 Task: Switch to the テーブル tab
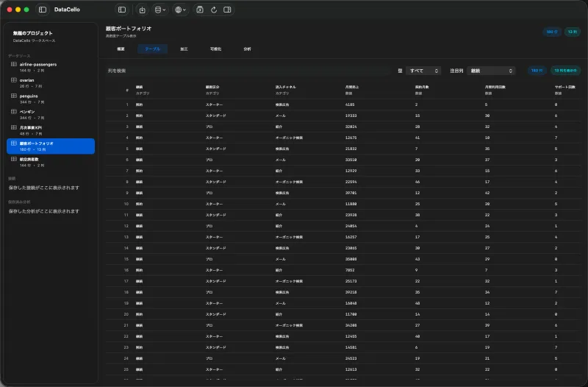coord(152,49)
